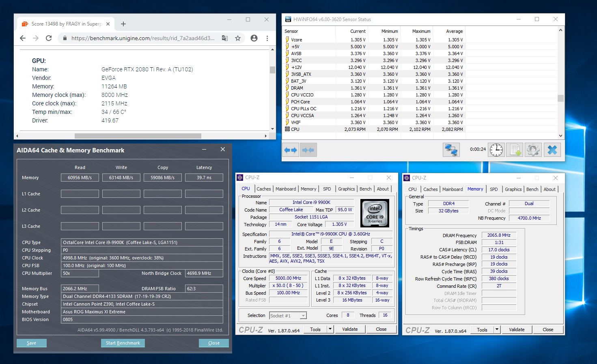Image resolution: width=597 pixels, height=364 pixels.
Task: Click the 39.7 ns latency value in AIDA64
Action: [204, 178]
